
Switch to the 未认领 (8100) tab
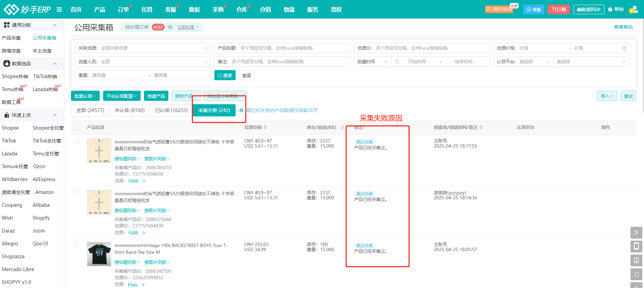[x=129, y=110]
